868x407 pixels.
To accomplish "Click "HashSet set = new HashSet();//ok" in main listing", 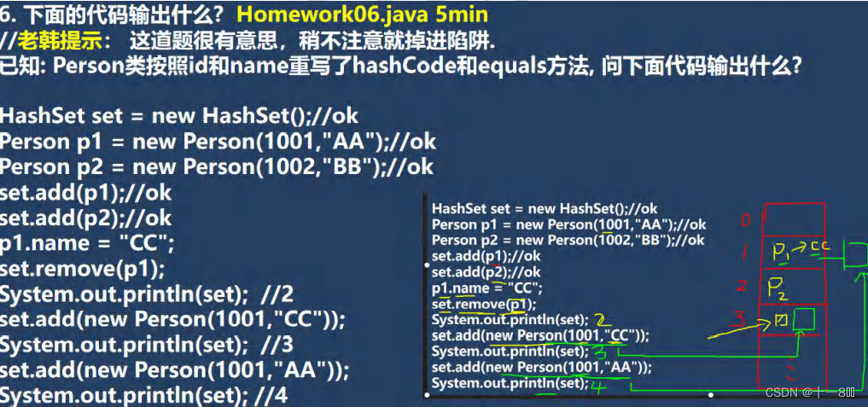I will tap(179, 116).
